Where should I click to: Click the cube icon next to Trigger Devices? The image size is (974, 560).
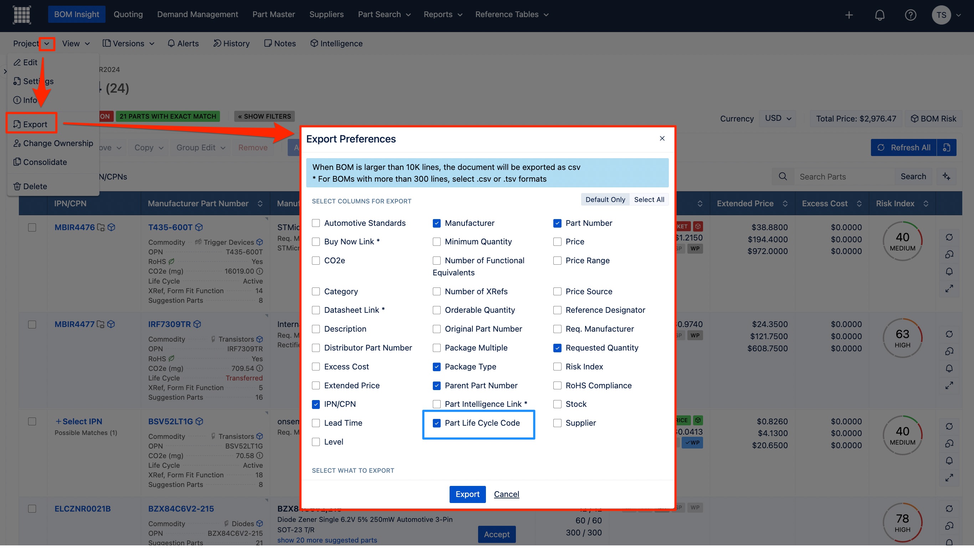(x=260, y=242)
